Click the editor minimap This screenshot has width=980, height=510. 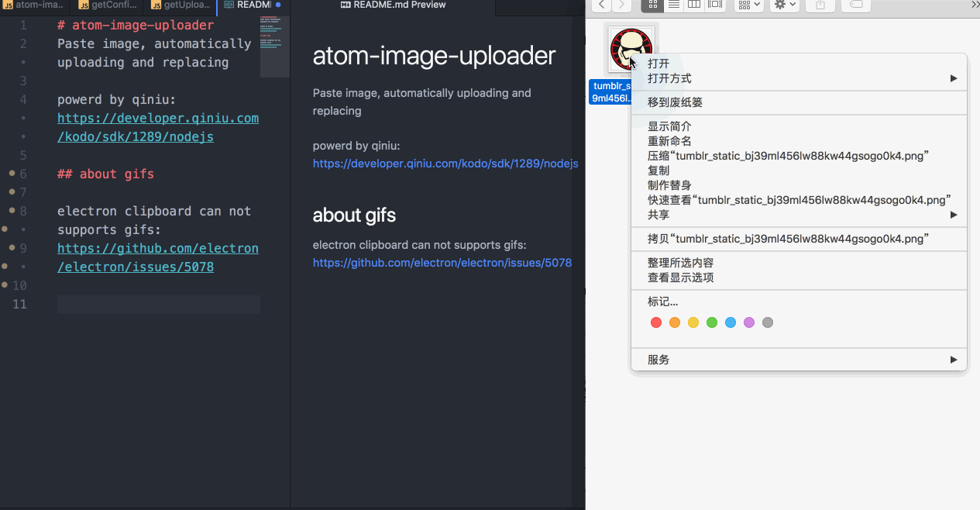[x=274, y=47]
